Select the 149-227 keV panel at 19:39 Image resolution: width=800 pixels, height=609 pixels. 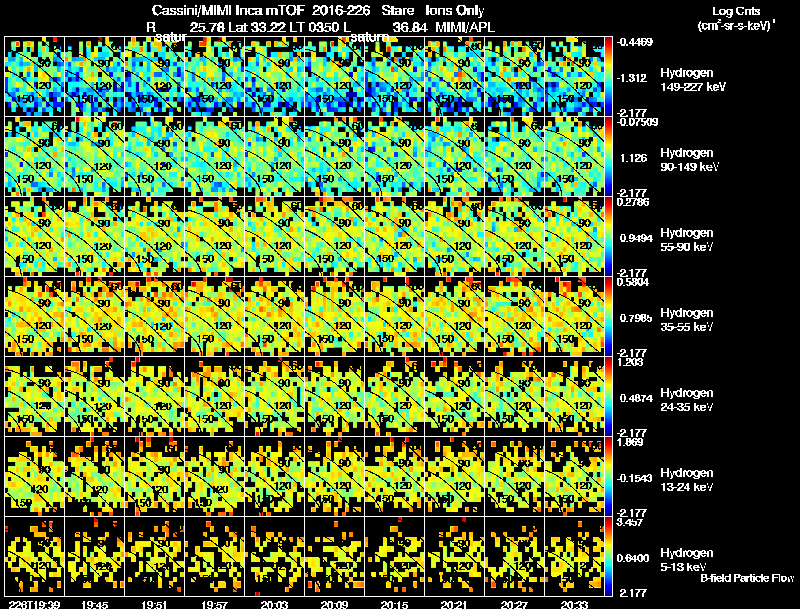click(35, 77)
